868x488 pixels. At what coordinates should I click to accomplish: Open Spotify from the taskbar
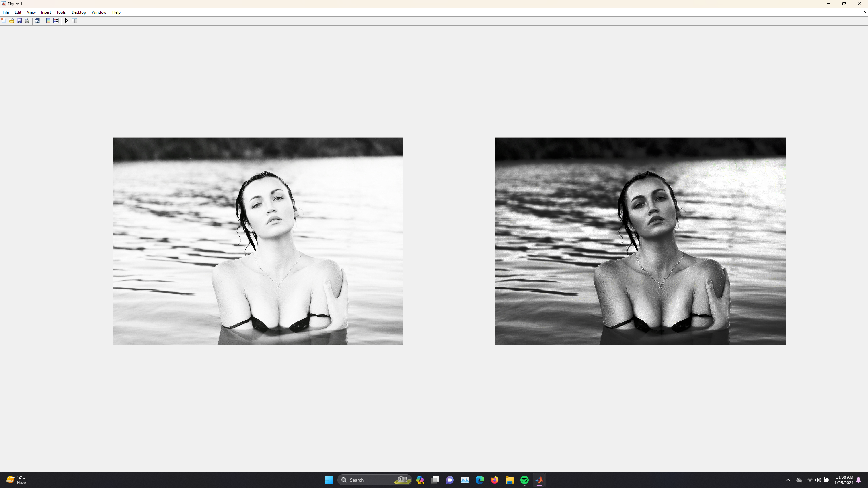tap(524, 480)
